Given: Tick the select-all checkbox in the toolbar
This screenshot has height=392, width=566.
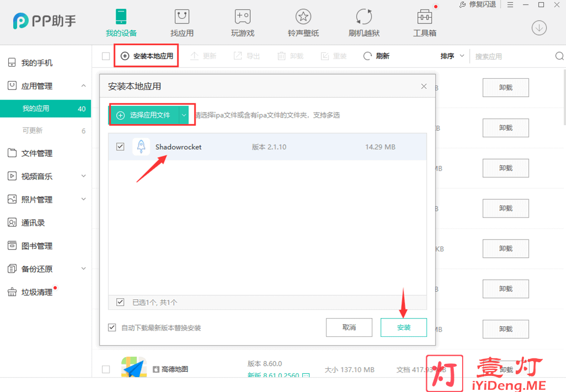Looking at the screenshot, I should click(x=106, y=56).
